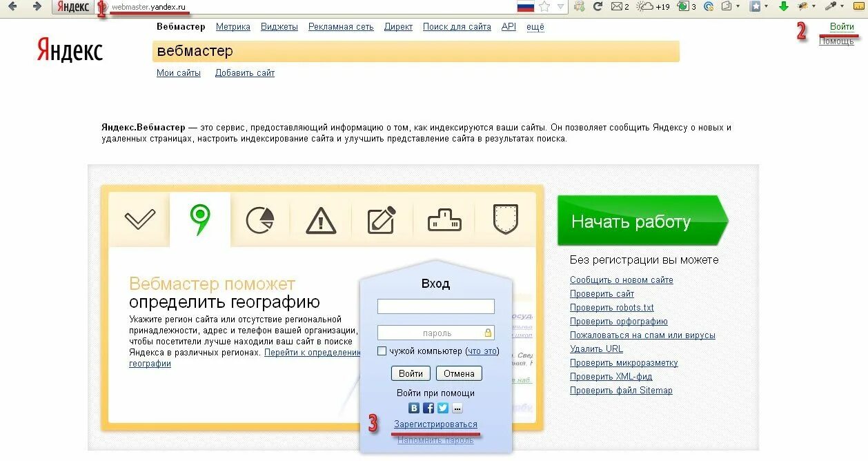Image resolution: width=868 pixels, height=461 pixels.
Task: Click the пароль password field
Action: click(436, 333)
